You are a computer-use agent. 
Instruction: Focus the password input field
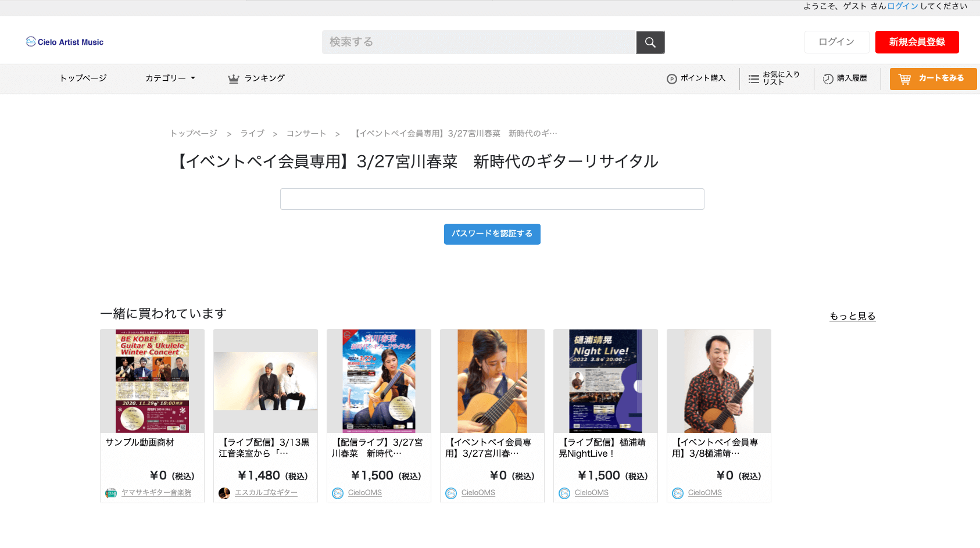tap(492, 199)
